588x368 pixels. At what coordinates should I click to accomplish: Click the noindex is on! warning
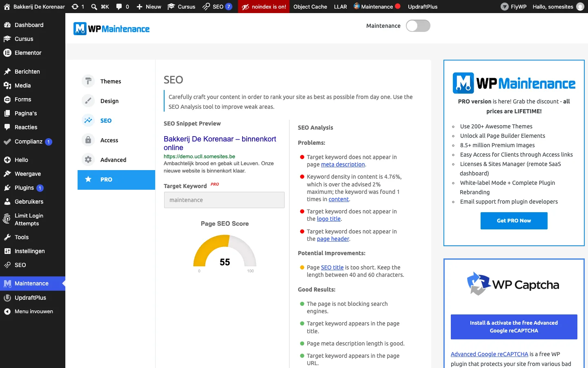(264, 7)
